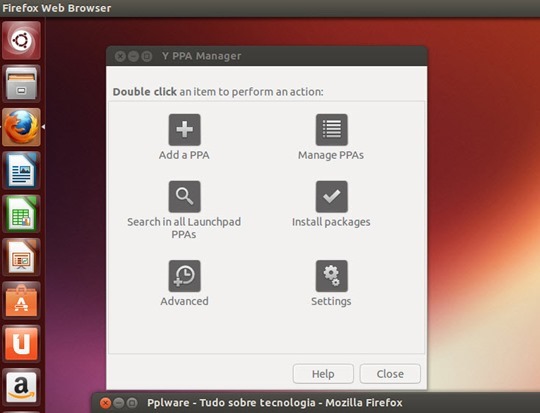This screenshot has height=413, width=540.
Task: Launch LibreOffice Writer from the launcher
Action: 21,171
